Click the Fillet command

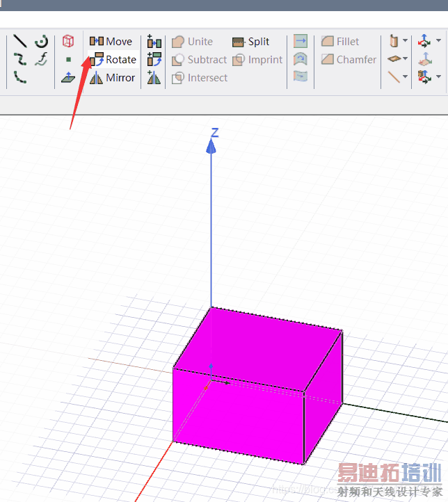[340, 41]
